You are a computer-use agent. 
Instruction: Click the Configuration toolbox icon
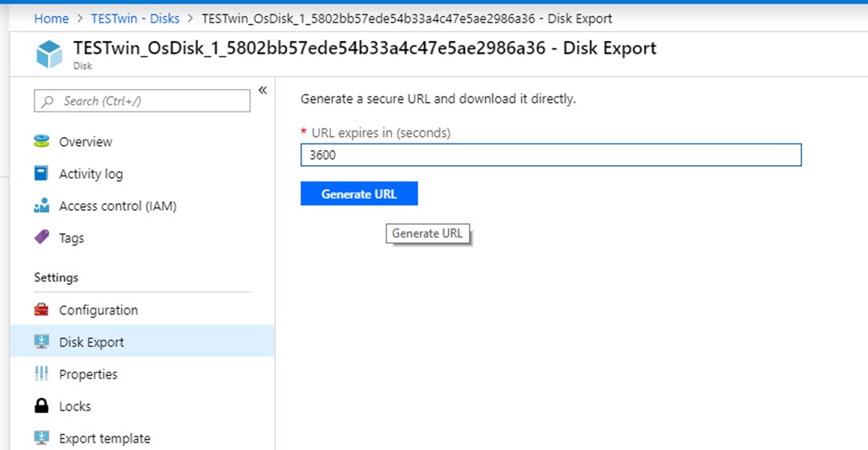(x=42, y=310)
